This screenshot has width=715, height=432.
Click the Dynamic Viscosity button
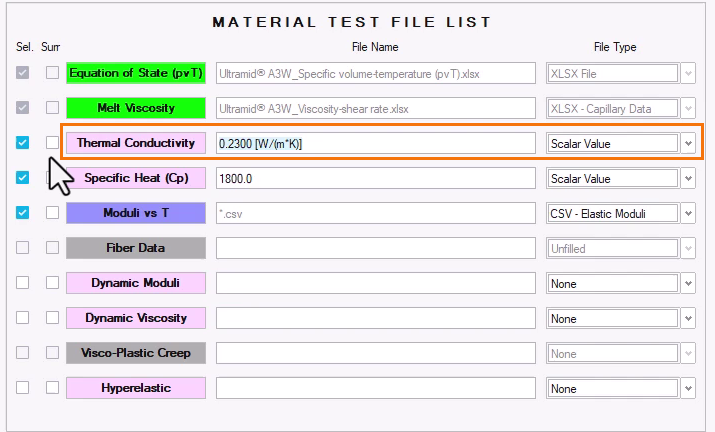(x=136, y=318)
